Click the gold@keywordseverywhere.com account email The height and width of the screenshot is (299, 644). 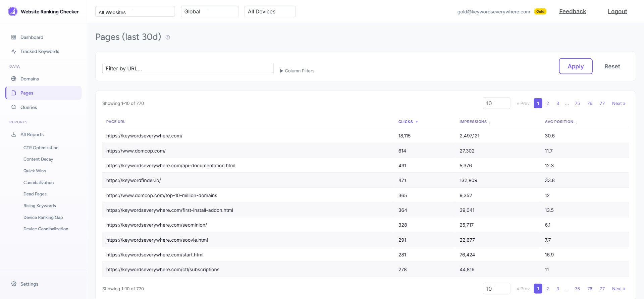point(494,12)
